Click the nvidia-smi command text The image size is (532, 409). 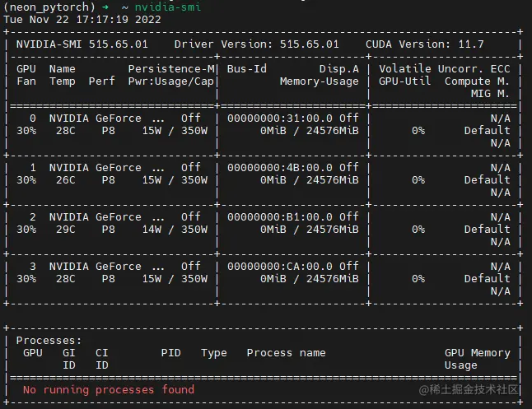point(168,7)
